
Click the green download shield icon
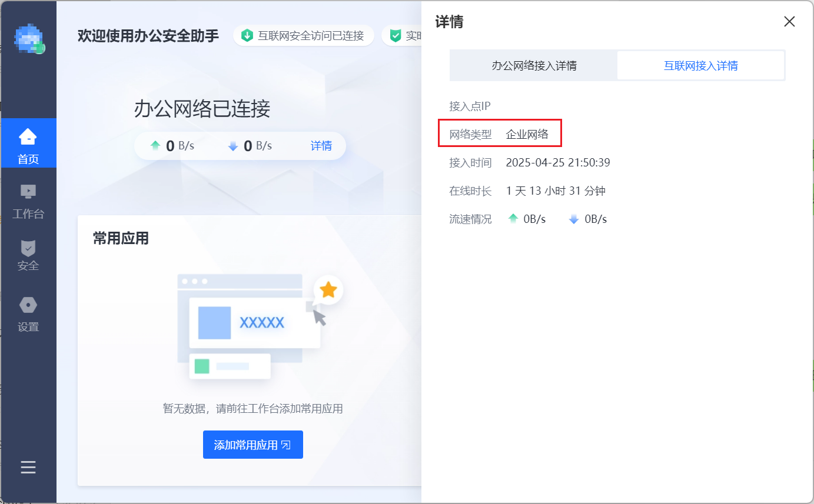pos(247,36)
